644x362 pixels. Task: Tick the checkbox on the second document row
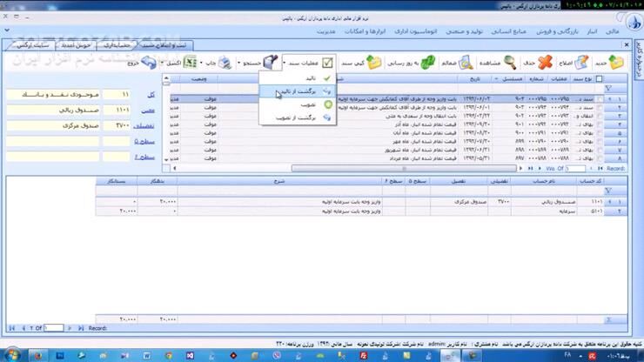click(x=598, y=108)
